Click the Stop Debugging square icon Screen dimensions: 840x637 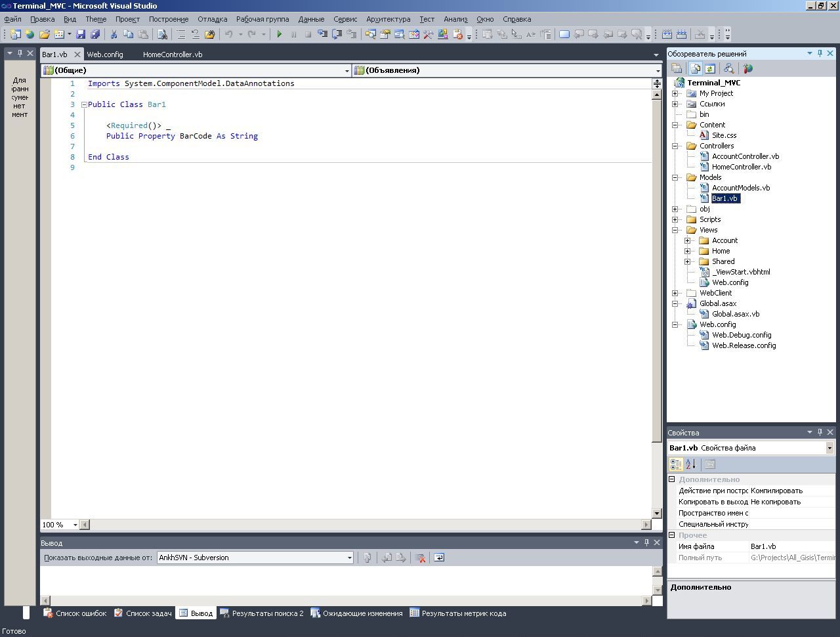(x=308, y=34)
